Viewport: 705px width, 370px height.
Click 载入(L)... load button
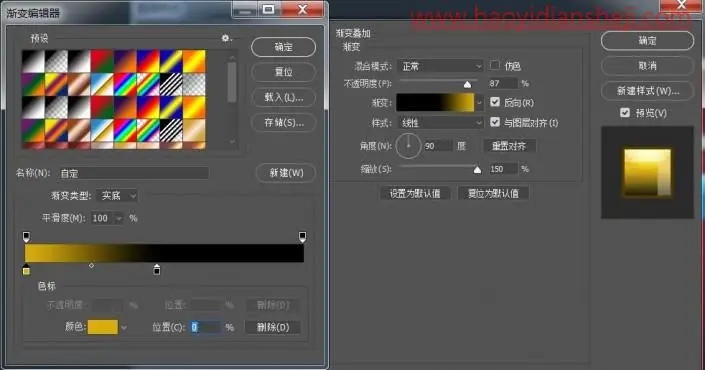click(x=283, y=97)
